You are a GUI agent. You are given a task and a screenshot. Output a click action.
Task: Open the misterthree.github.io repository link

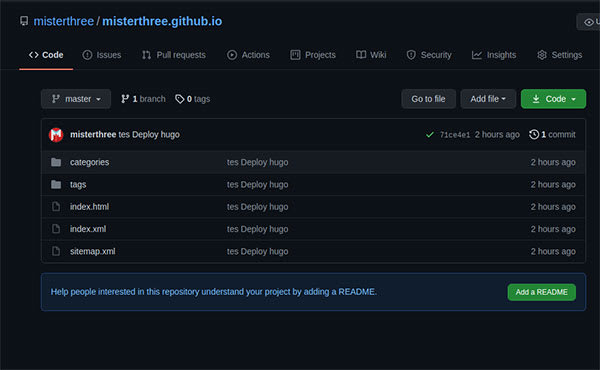click(162, 21)
